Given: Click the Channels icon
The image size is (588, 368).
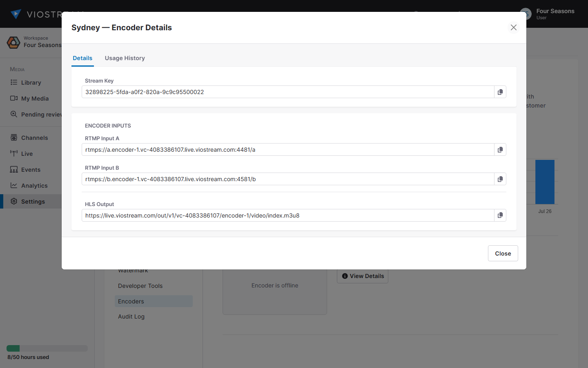Looking at the screenshot, I should coord(14,137).
